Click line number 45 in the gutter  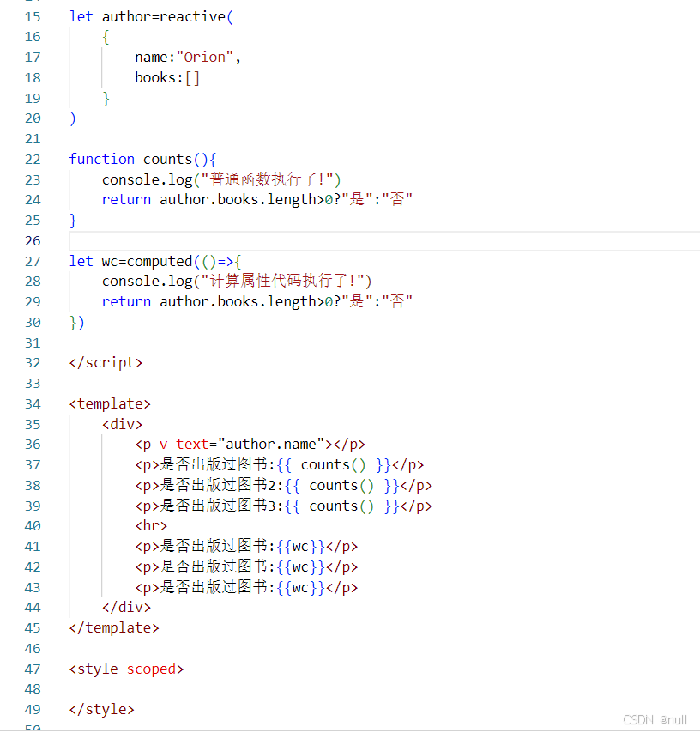click(33, 627)
